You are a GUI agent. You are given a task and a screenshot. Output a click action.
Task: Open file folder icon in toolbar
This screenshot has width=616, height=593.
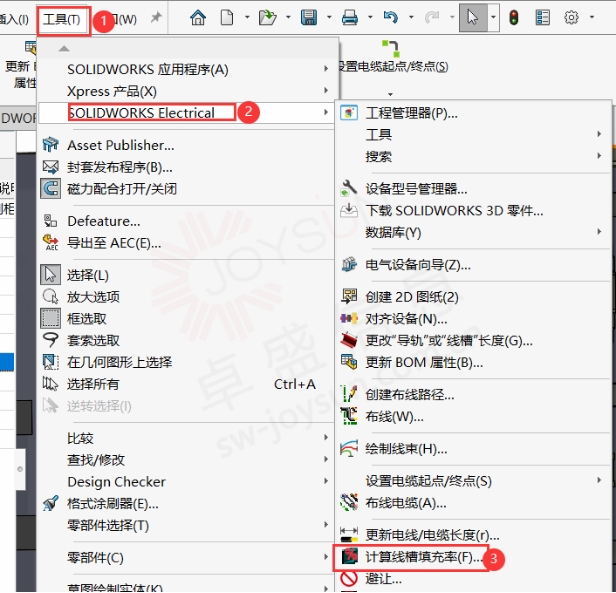[268, 18]
